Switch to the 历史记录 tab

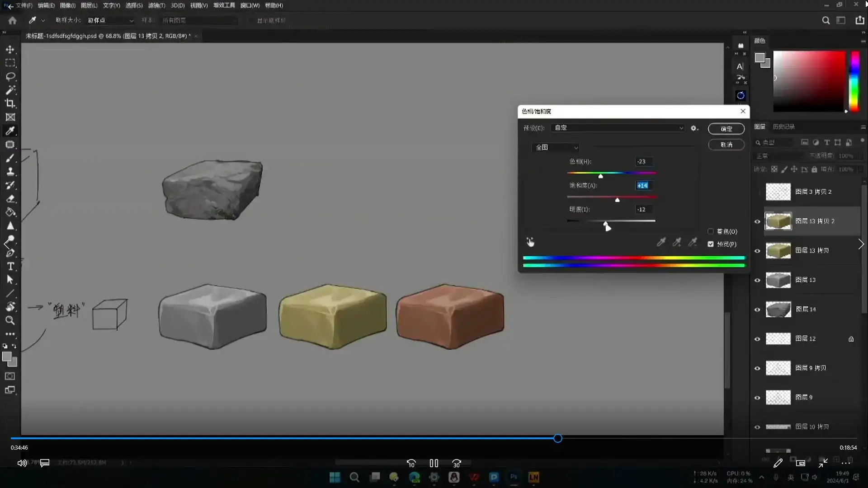[783, 127]
